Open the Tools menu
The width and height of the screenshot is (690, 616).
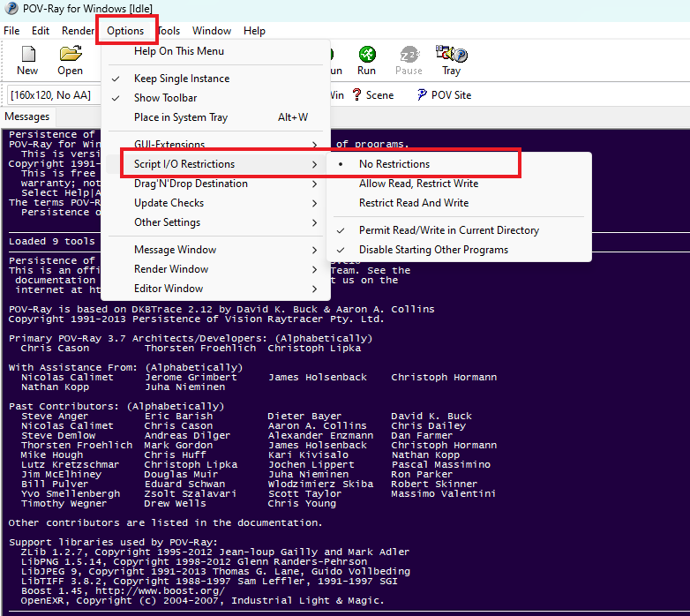(x=169, y=31)
